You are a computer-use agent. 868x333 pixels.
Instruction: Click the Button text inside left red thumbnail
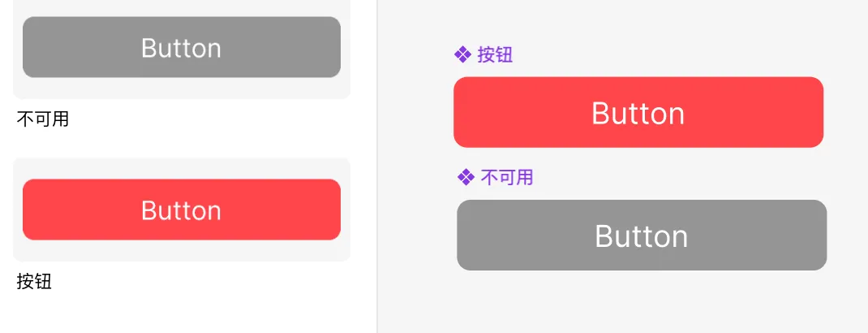pyautogui.click(x=181, y=210)
